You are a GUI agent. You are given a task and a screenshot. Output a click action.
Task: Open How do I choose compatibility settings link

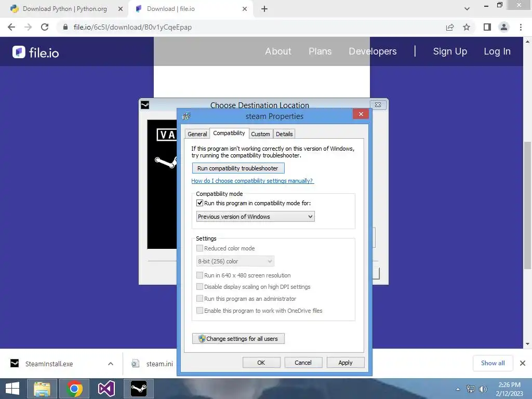coord(252,181)
